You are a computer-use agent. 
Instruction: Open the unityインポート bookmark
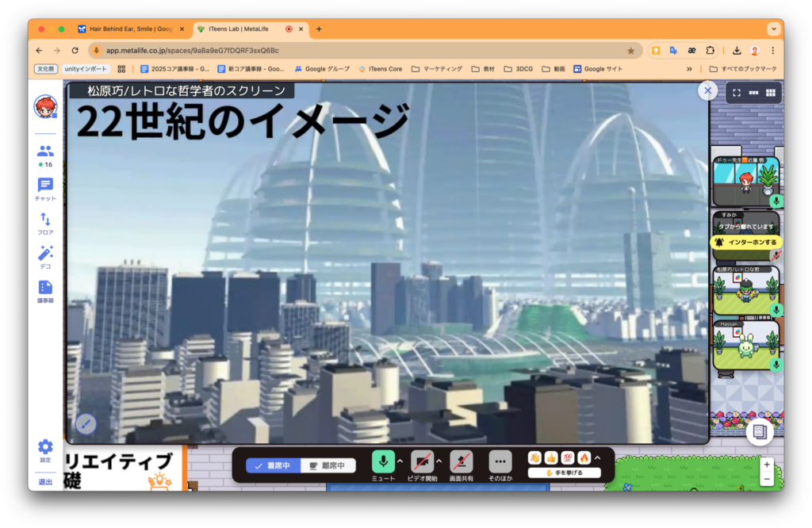coord(86,69)
